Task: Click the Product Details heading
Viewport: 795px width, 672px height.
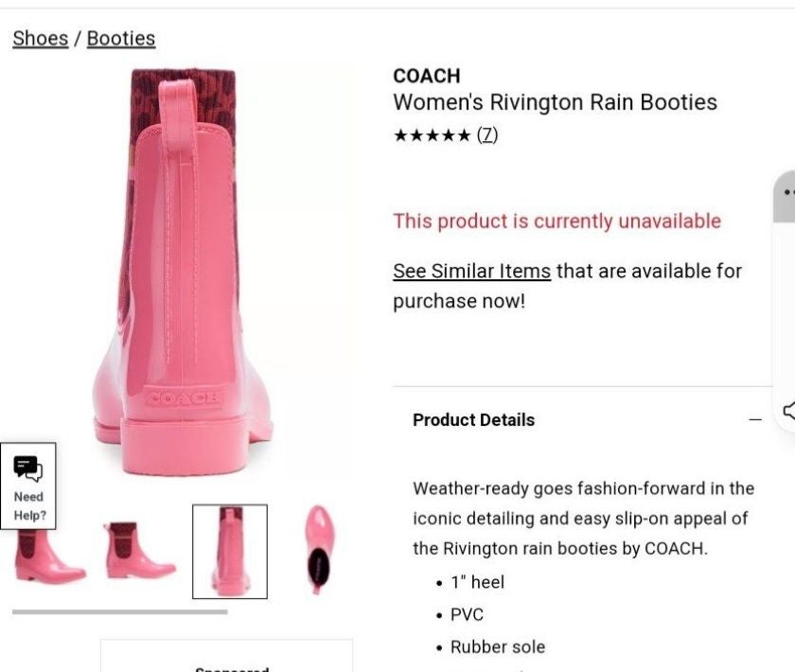Action: [x=473, y=420]
